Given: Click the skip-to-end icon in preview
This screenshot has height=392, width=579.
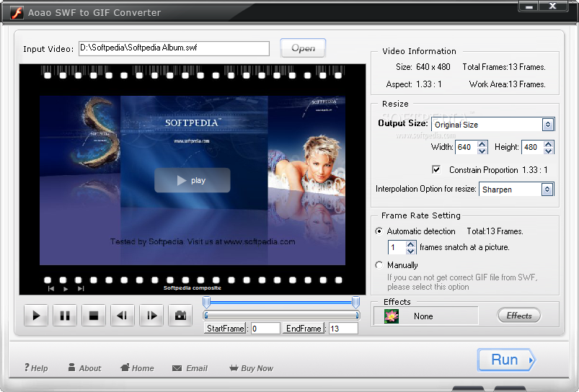Looking at the screenshot, I should pyautogui.click(x=81, y=289).
